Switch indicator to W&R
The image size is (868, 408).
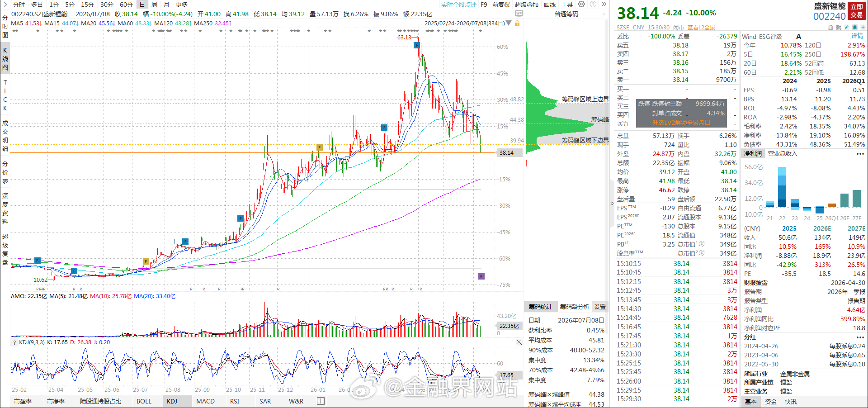(296, 401)
